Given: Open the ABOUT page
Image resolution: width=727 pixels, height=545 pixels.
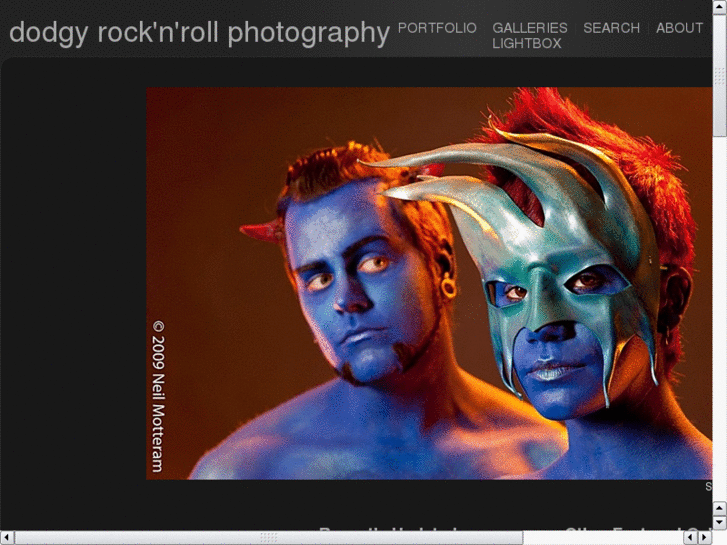Looking at the screenshot, I should pos(679,28).
